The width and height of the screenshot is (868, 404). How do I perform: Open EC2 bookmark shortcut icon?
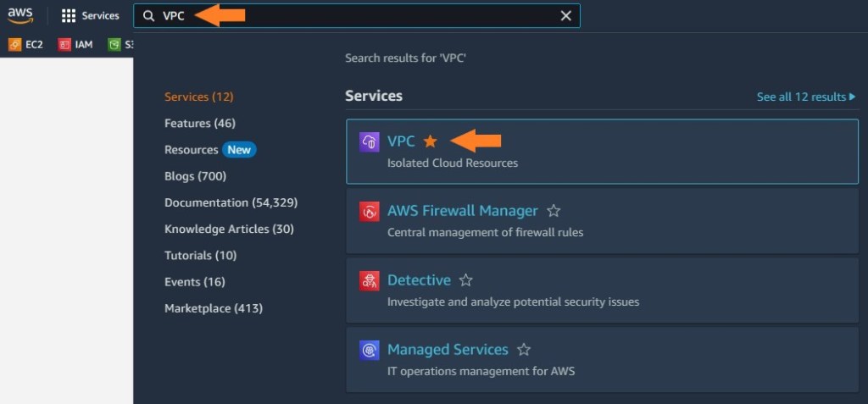coord(14,44)
